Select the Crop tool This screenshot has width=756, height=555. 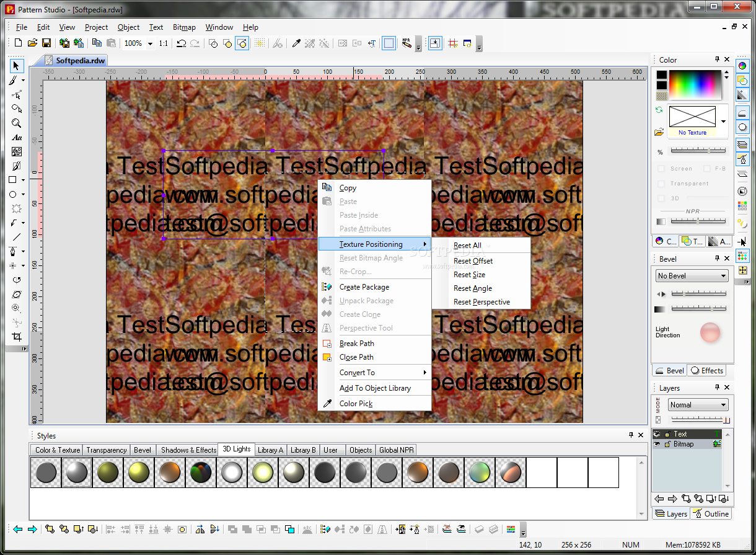17,337
